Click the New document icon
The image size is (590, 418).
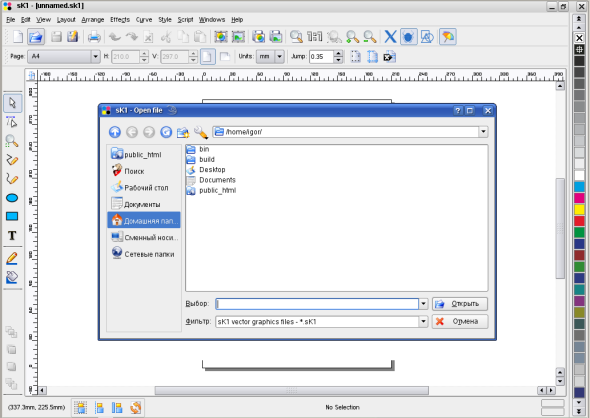click(x=18, y=36)
